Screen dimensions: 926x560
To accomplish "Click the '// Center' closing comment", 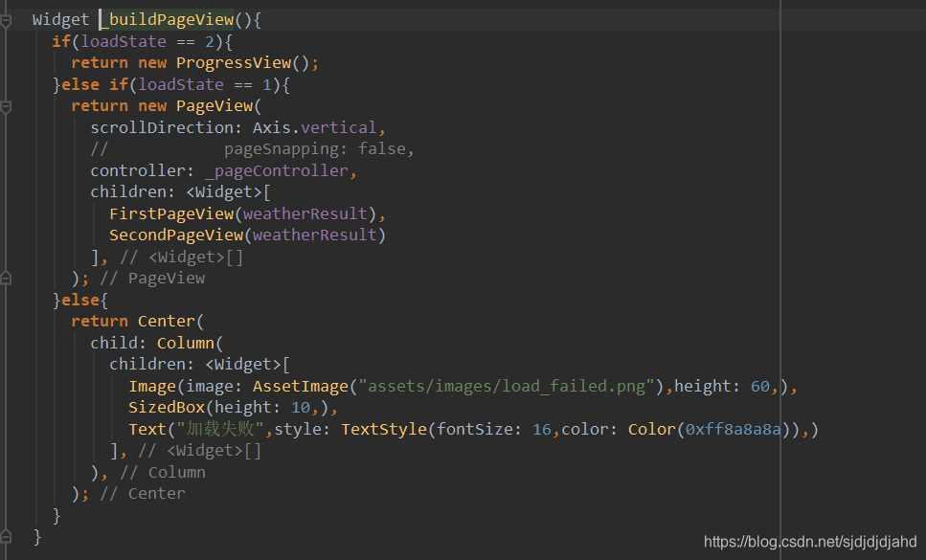I will 143,494.
